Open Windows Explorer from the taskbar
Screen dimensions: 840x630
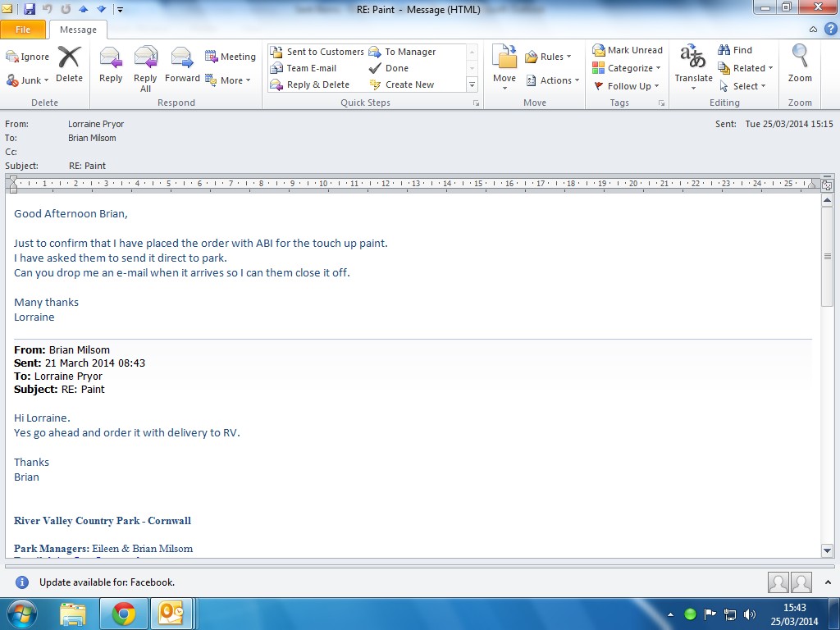[x=73, y=614]
